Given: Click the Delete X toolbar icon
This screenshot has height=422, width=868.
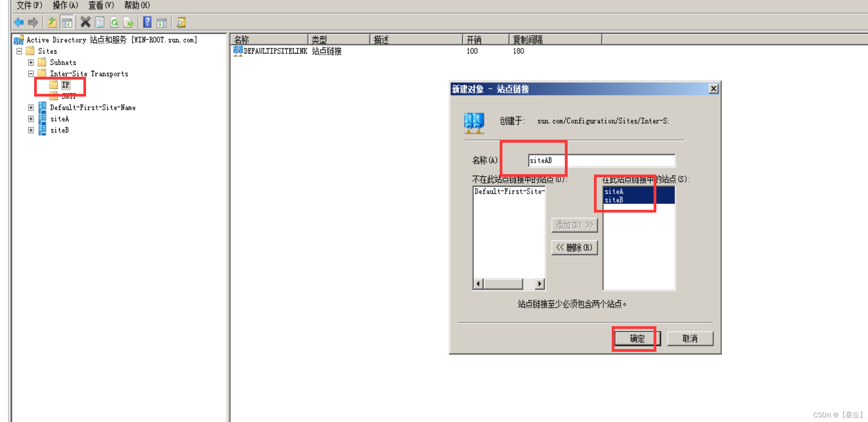Looking at the screenshot, I should [85, 22].
